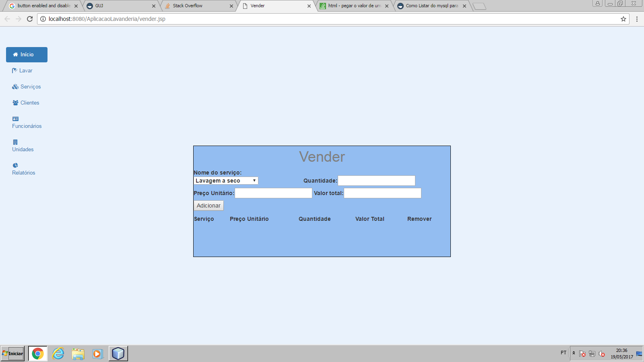Image resolution: width=644 pixels, height=362 pixels.
Task: Reload the page with the refresh icon
Action: pyautogui.click(x=30, y=19)
